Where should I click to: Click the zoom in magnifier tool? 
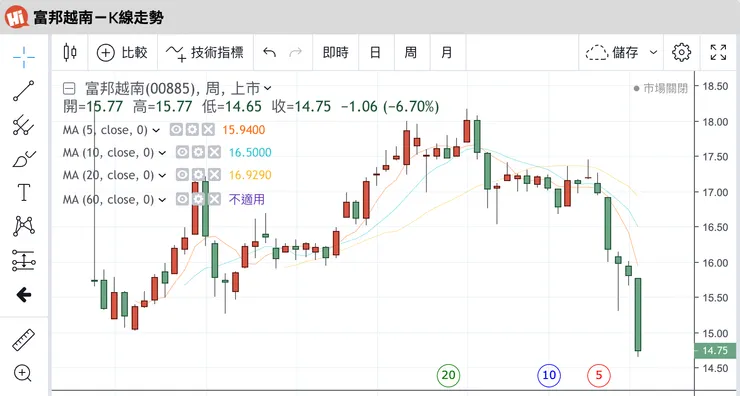coord(23,373)
